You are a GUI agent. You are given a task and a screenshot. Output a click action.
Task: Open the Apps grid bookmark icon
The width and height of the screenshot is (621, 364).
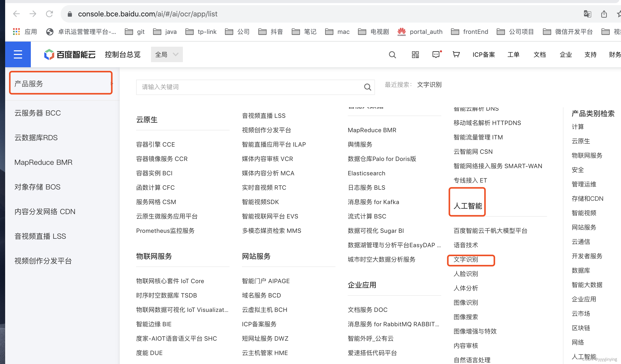[16, 32]
